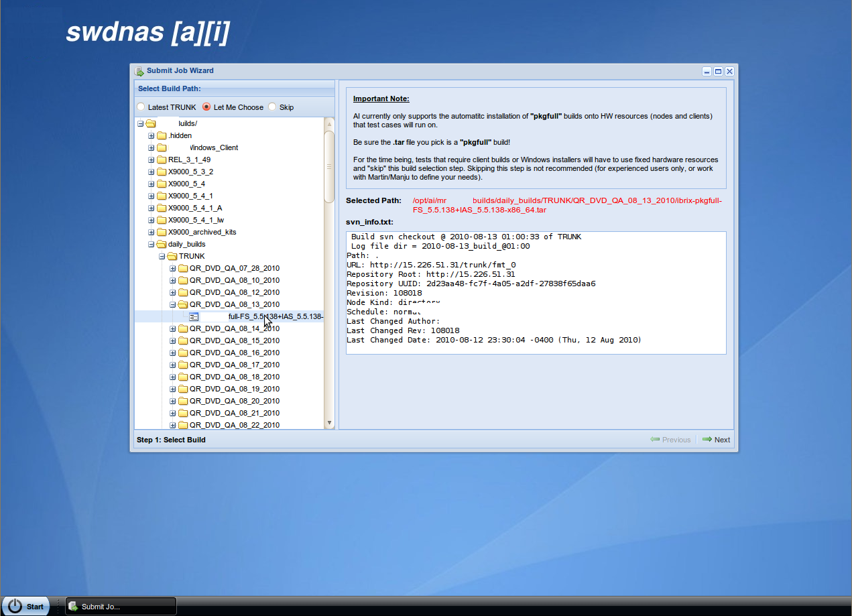
Task: Select the QR_DVD_QA_08_21_2010 tree item
Action: (235, 413)
